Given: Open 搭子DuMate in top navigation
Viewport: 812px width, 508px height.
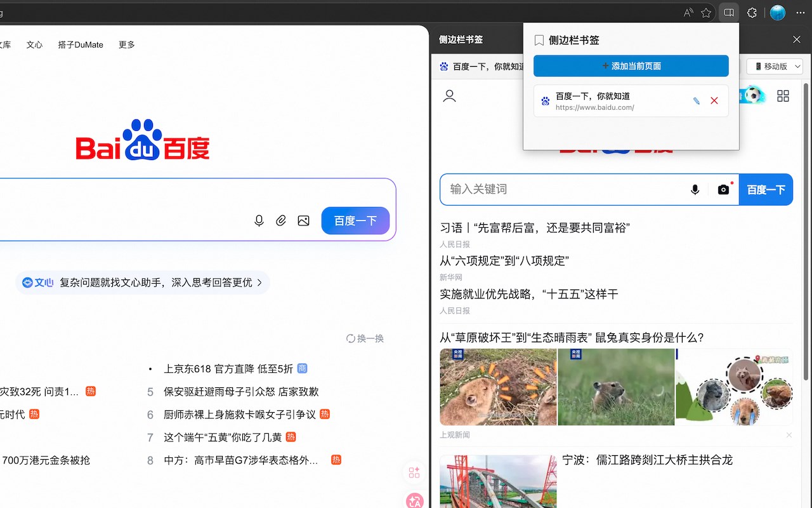Looking at the screenshot, I should tap(81, 44).
